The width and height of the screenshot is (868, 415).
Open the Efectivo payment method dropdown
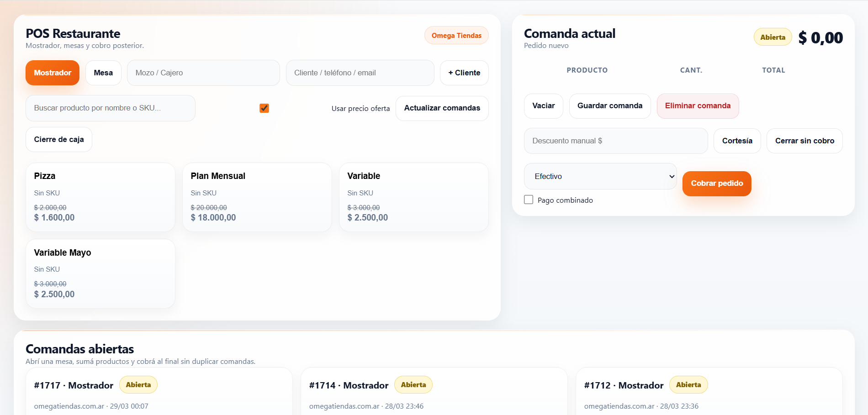pyautogui.click(x=600, y=176)
